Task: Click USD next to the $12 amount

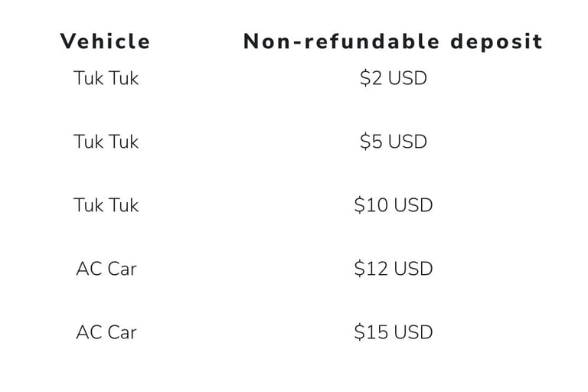Action: pyautogui.click(x=413, y=269)
